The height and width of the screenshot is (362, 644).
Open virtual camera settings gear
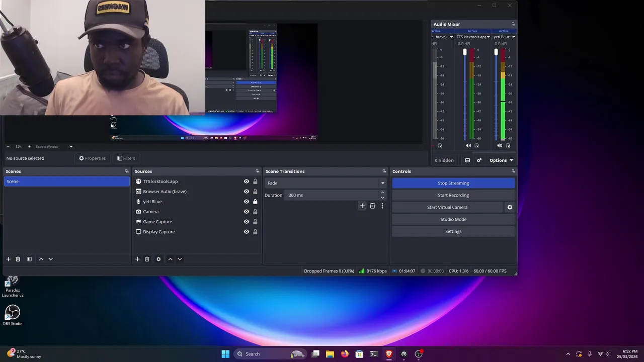pyautogui.click(x=510, y=207)
